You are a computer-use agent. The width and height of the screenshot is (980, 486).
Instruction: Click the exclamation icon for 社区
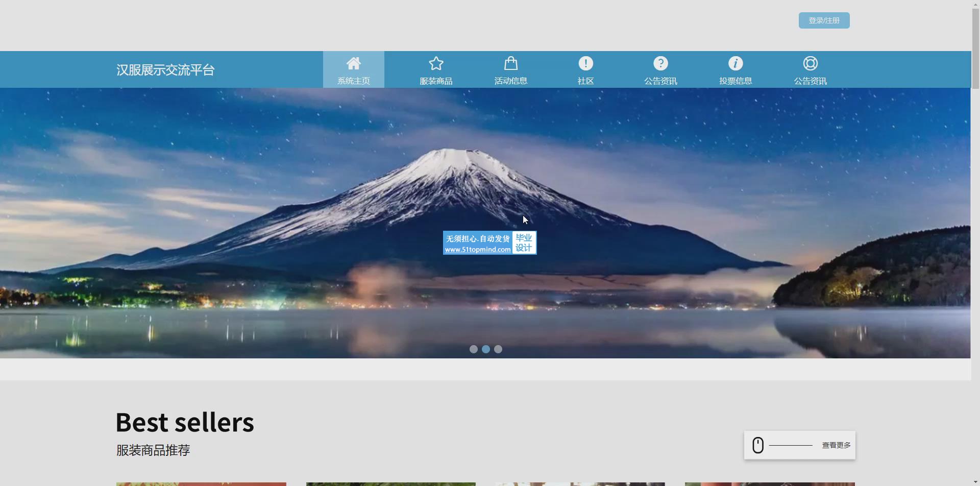tap(585, 63)
